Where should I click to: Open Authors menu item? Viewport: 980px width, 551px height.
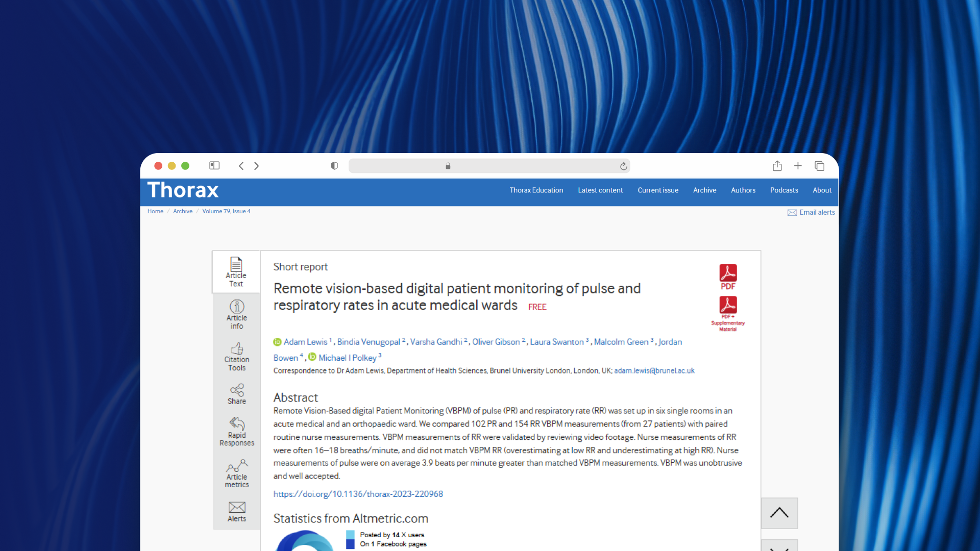[743, 190]
